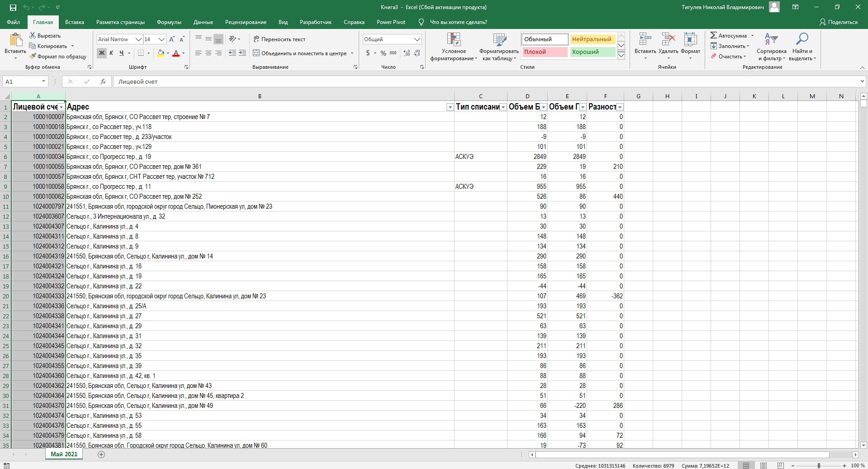The width and height of the screenshot is (868, 469).
Task: Toggle Bold formatting button
Action: point(101,53)
